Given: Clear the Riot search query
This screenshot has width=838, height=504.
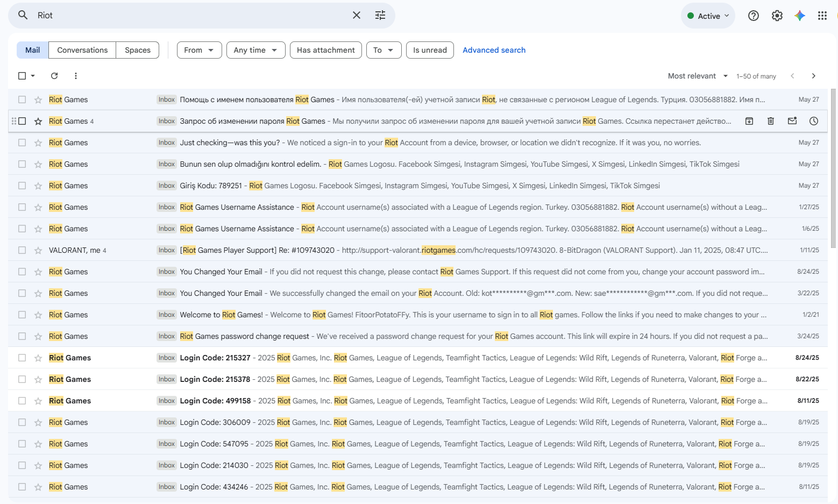Looking at the screenshot, I should click(x=357, y=15).
